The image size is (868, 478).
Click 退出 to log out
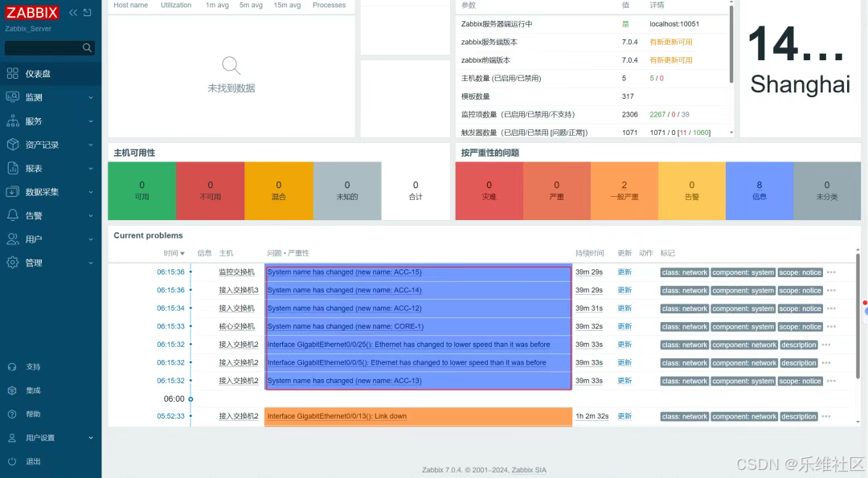tap(33, 461)
